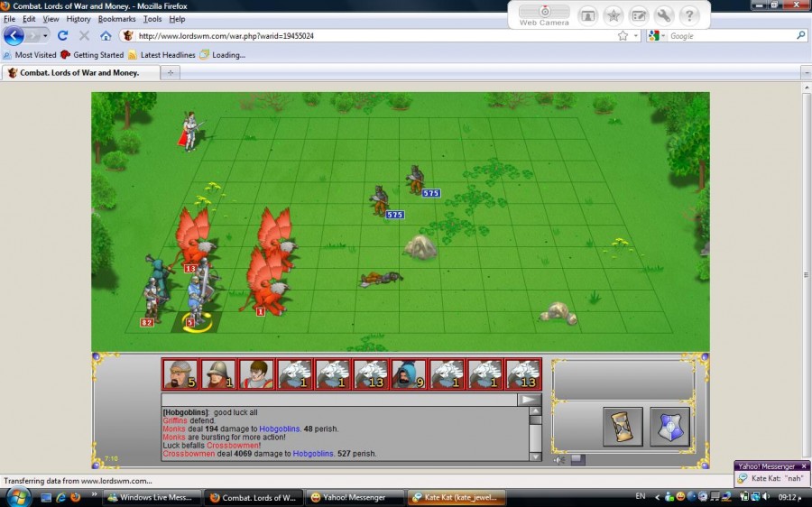Viewport: 812px width, 507px height.
Task: Open recent pages history dropdown arrow
Action: point(45,36)
